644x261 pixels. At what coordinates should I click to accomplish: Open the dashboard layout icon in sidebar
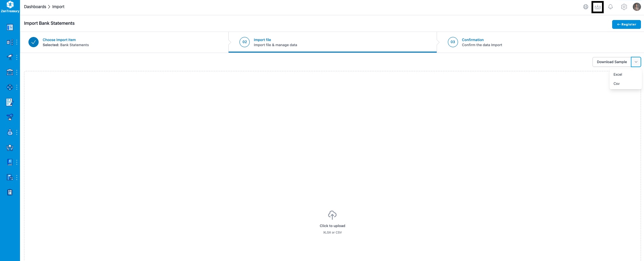tap(10, 27)
